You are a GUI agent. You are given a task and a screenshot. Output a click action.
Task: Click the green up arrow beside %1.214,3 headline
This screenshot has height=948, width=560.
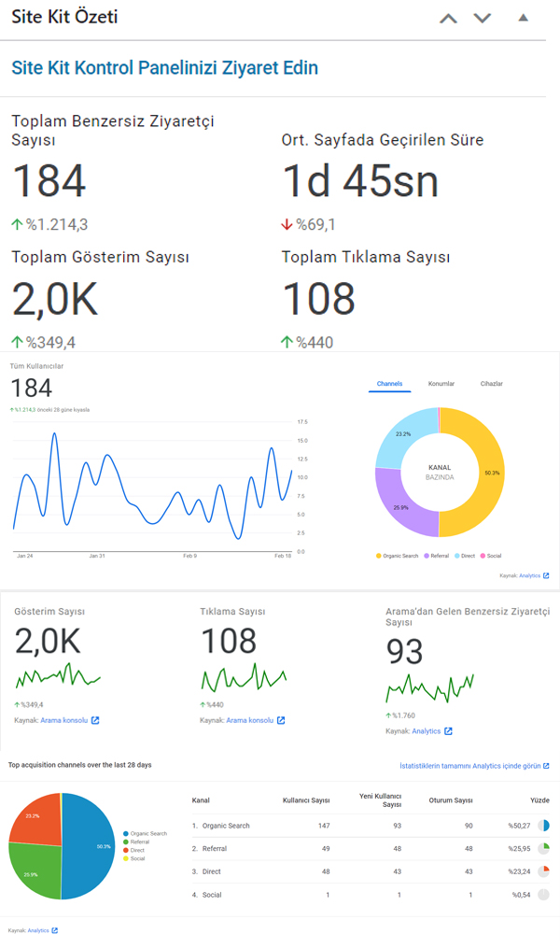coord(17,224)
